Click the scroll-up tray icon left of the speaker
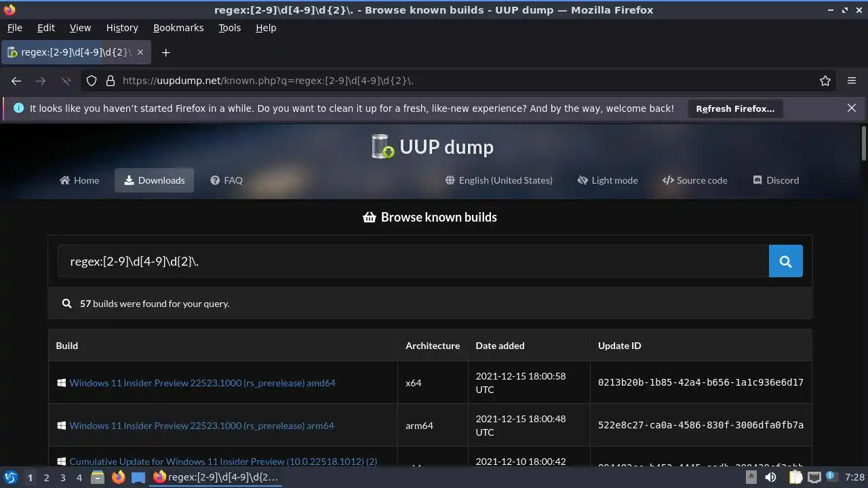Viewport: 868px width, 488px height. click(x=751, y=477)
